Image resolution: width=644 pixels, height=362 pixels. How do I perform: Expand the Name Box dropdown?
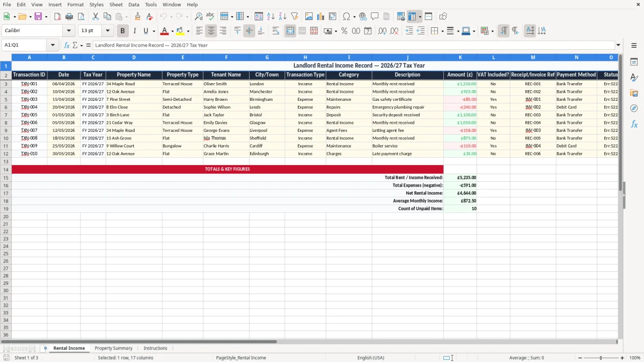pos(53,45)
